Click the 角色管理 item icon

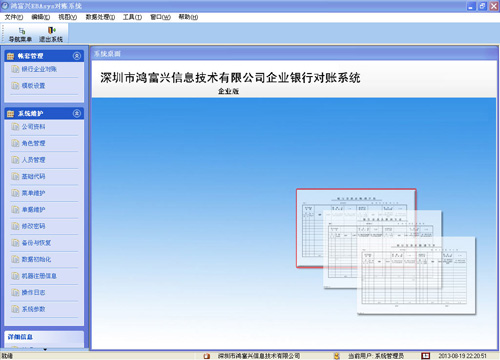[15, 143]
